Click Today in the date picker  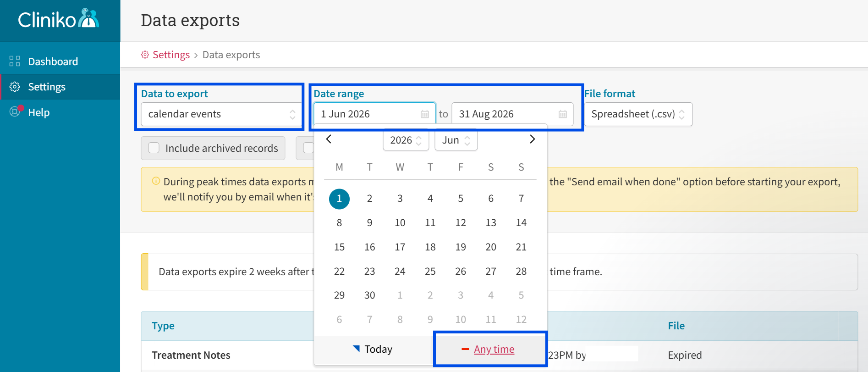click(x=373, y=349)
